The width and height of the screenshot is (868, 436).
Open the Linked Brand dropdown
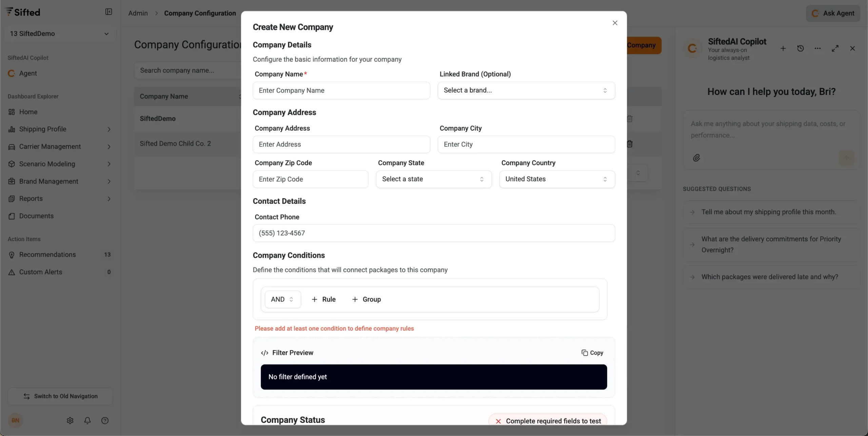(x=526, y=91)
